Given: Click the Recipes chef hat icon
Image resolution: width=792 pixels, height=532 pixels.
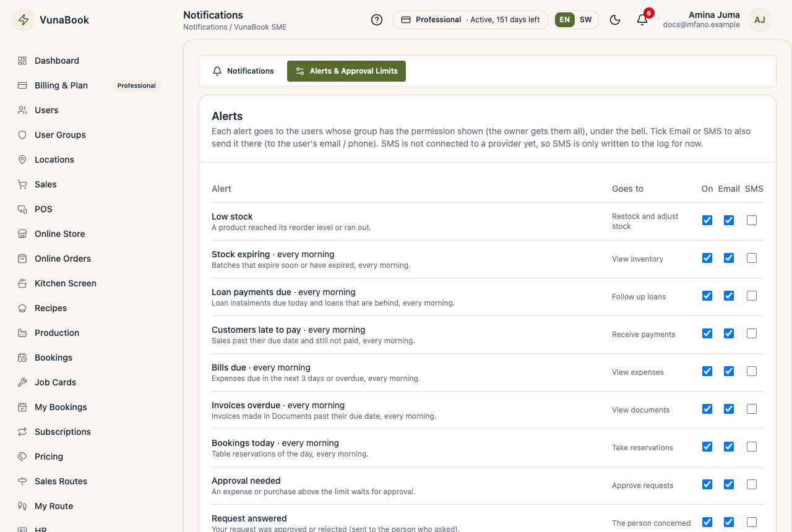Looking at the screenshot, I should coord(22,308).
